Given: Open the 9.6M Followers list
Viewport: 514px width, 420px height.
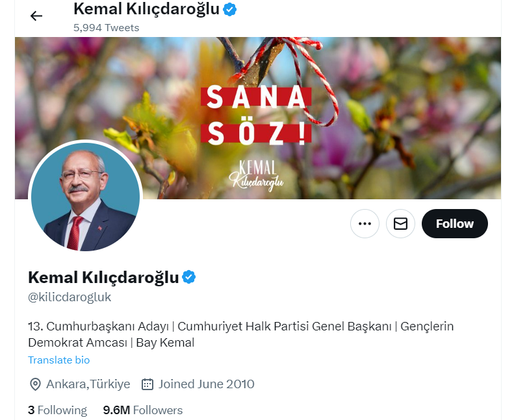Looking at the screenshot, I should pyautogui.click(x=143, y=410).
